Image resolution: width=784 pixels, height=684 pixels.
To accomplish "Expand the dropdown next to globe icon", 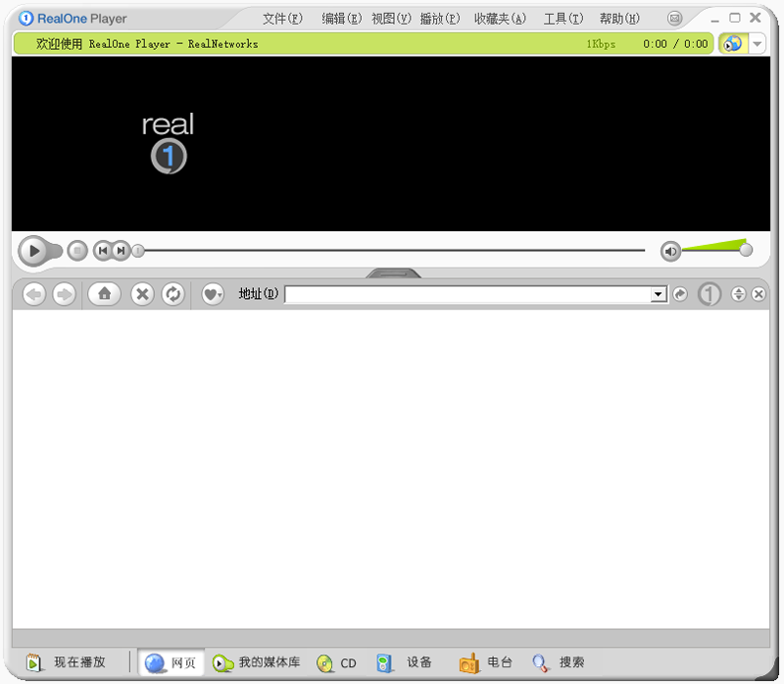I will [x=757, y=44].
